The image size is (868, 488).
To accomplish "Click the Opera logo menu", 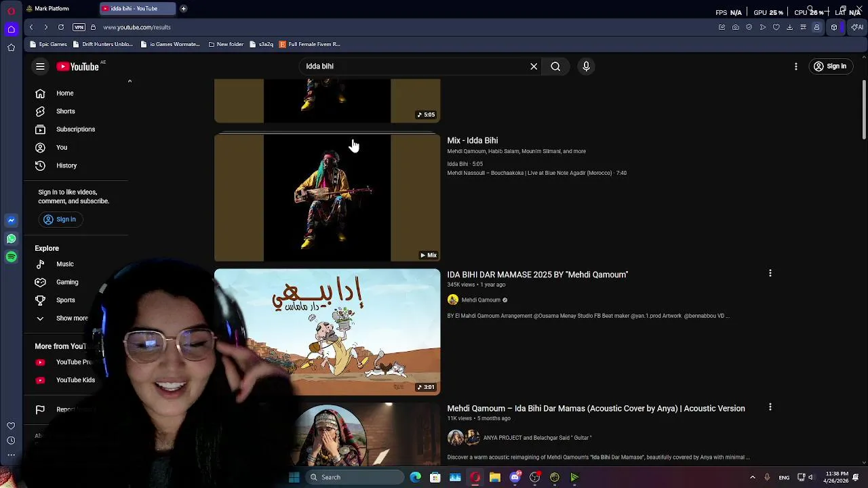I will pos(11,11).
